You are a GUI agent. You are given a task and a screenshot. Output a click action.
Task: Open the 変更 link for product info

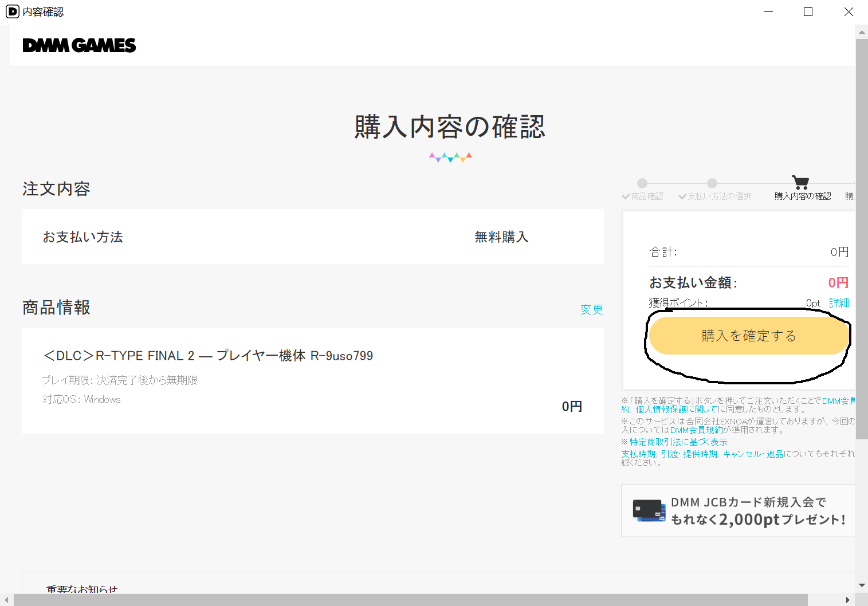[x=592, y=309]
